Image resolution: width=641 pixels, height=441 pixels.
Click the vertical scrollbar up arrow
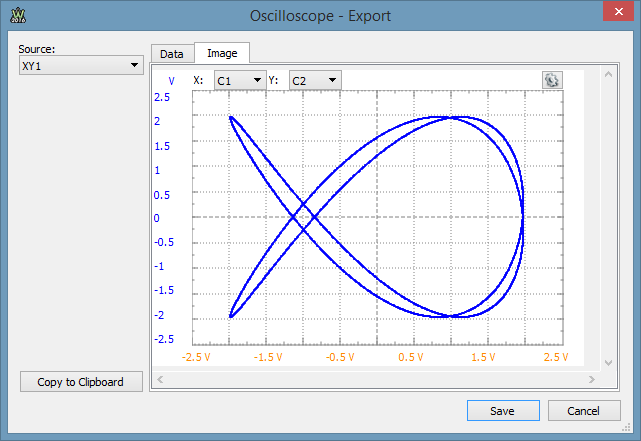608,74
